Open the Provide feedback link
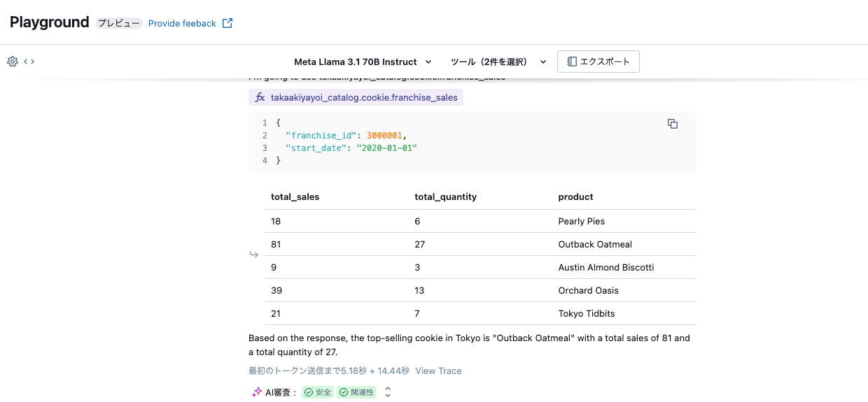The height and width of the screenshot is (402, 868). point(182,23)
